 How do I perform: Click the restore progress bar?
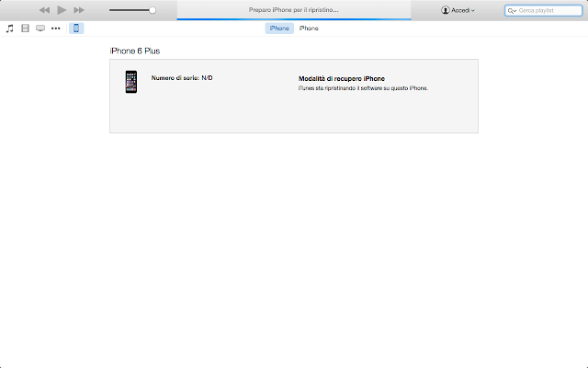tap(294, 18)
